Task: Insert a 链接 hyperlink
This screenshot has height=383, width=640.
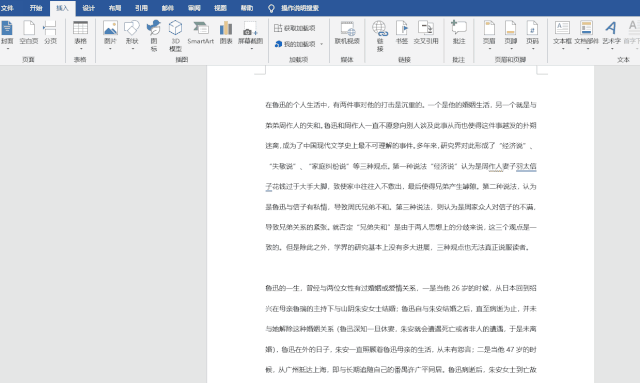Action: point(380,36)
